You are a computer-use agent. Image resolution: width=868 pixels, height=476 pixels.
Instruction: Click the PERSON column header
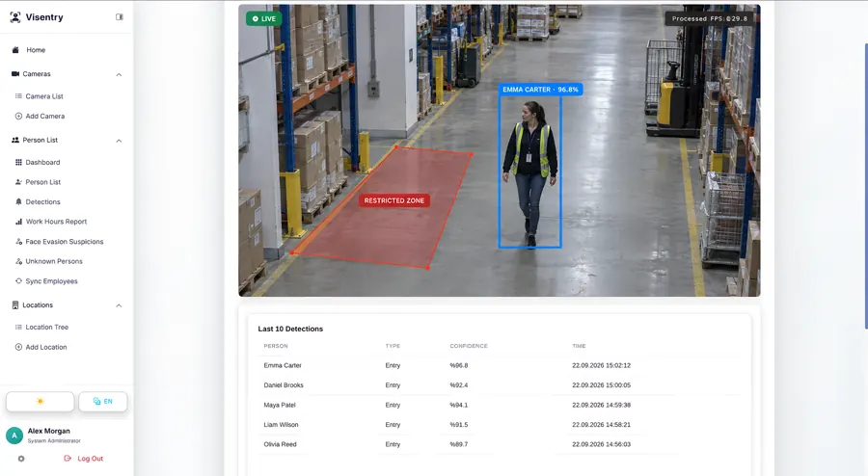pyautogui.click(x=276, y=346)
